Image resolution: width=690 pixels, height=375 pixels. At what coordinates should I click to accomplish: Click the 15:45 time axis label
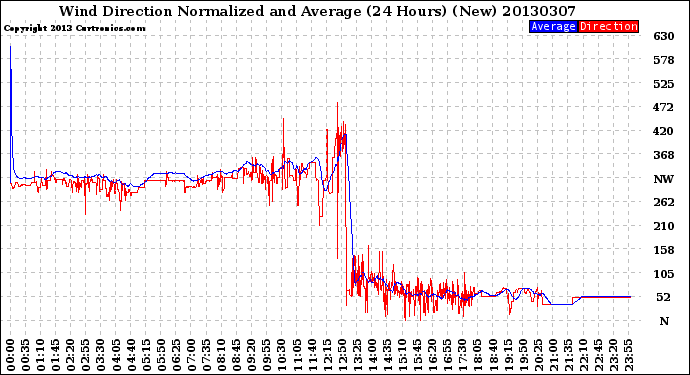click(x=418, y=355)
